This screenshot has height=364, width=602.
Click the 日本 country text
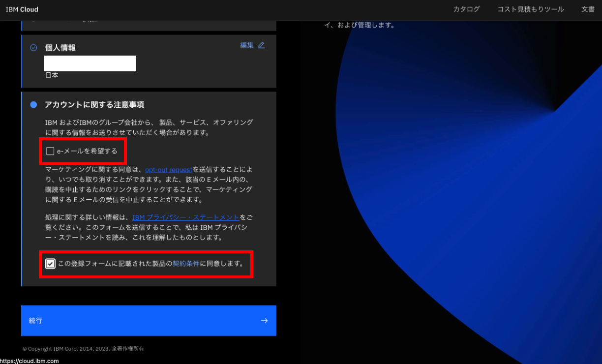pyautogui.click(x=52, y=75)
